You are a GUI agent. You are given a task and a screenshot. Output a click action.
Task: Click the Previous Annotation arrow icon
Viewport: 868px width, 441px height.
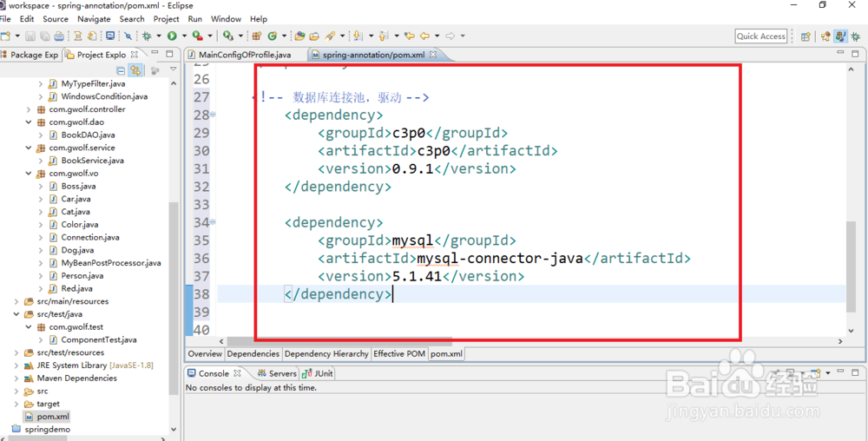click(x=384, y=36)
